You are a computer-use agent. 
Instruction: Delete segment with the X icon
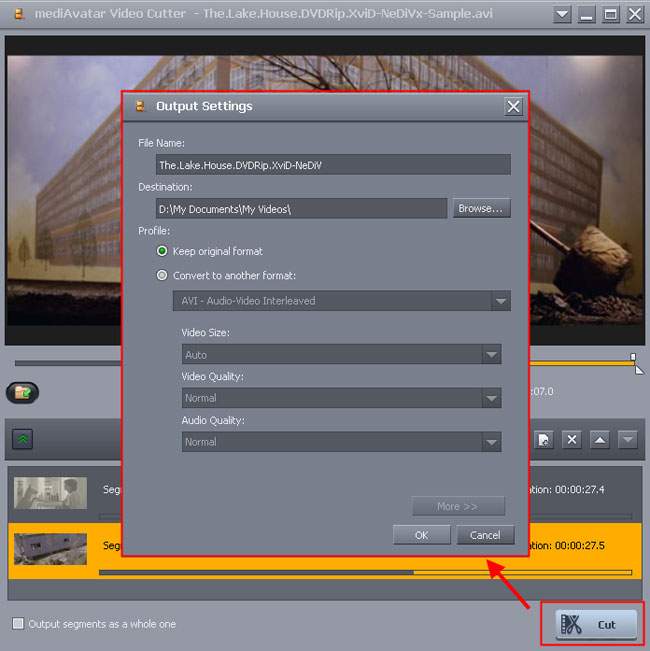tap(572, 439)
